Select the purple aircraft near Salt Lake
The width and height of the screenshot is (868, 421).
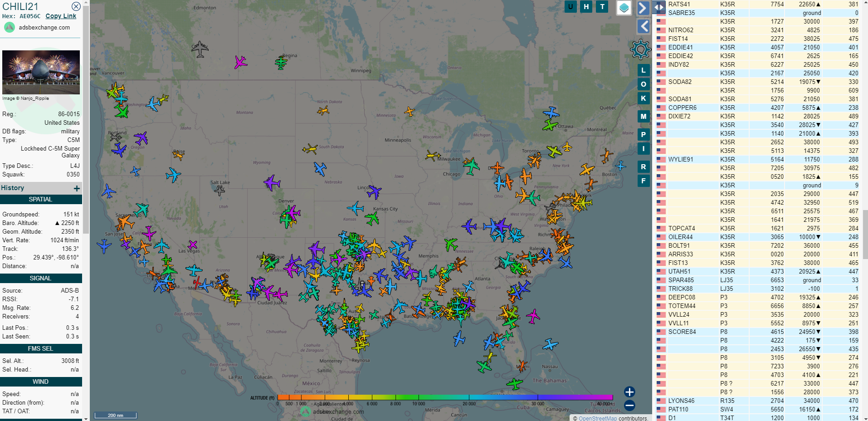[x=272, y=183]
